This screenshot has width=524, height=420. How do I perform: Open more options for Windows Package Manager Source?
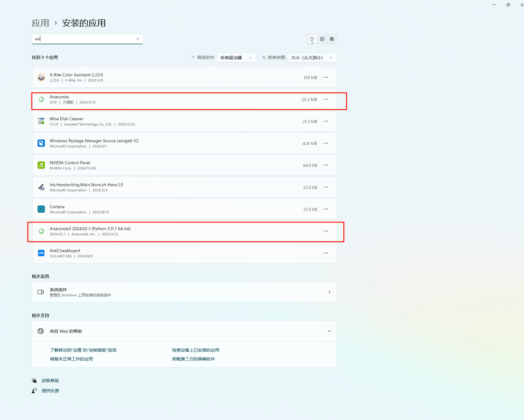click(326, 143)
